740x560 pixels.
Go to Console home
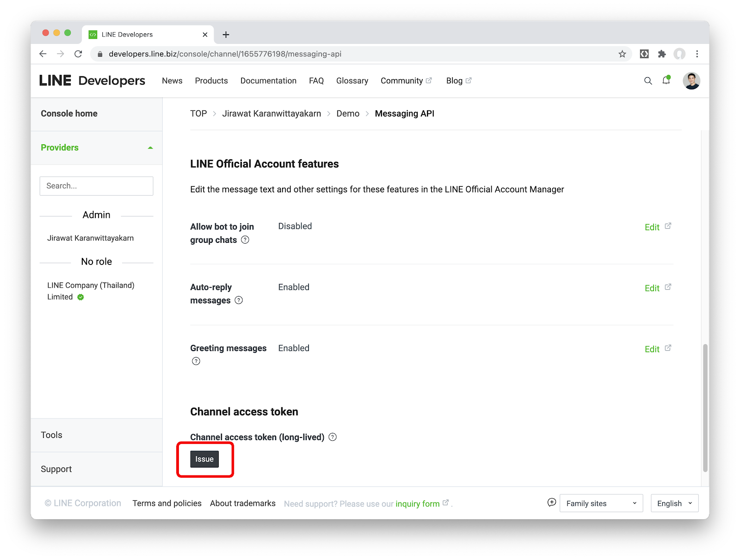pos(69,114)
